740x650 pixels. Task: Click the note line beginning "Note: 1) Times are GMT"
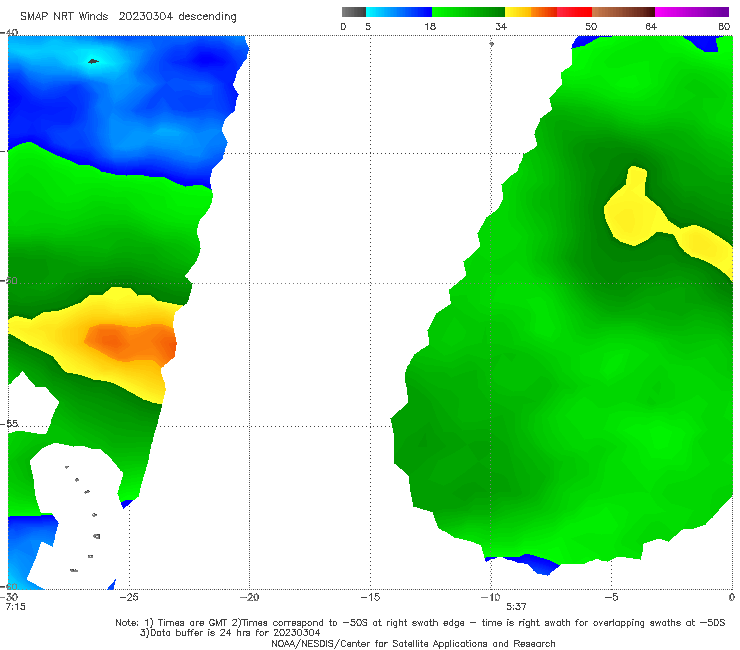(420, 623)
